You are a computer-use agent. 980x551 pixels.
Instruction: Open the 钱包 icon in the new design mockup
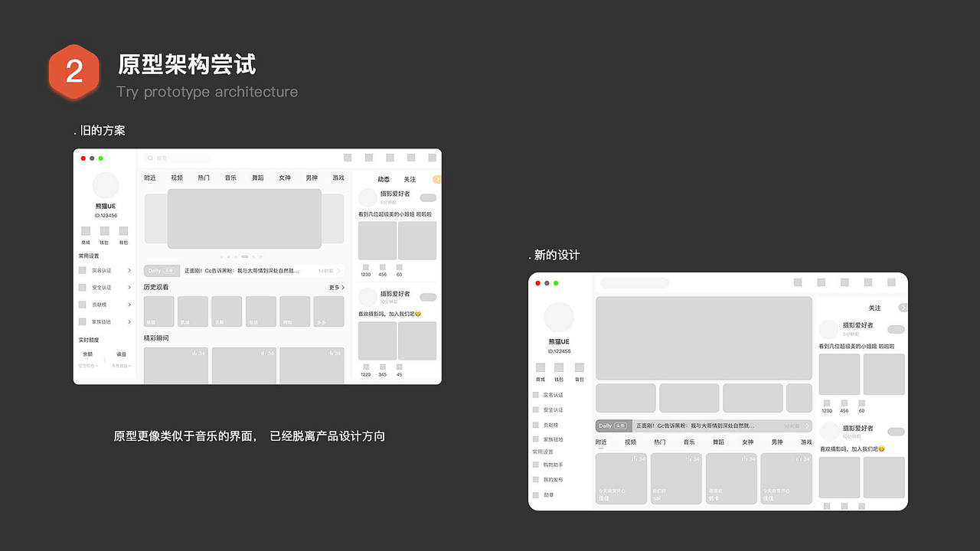click(559, 367)
